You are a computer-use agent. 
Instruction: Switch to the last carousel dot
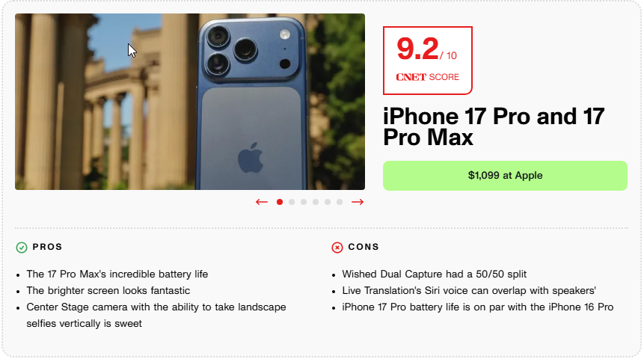340,202
